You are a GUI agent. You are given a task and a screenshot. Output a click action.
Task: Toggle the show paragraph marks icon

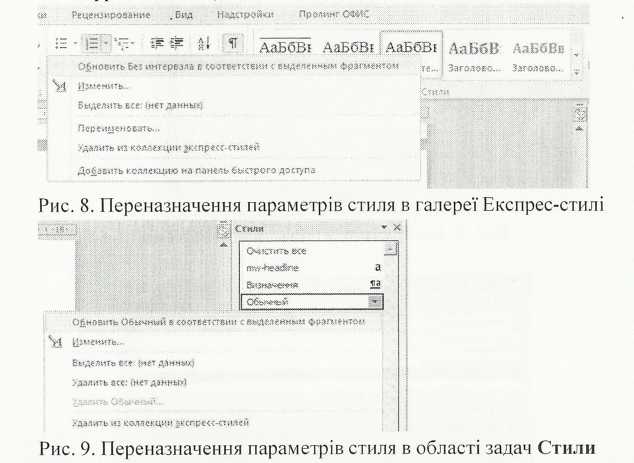click(x=232, y=42)
